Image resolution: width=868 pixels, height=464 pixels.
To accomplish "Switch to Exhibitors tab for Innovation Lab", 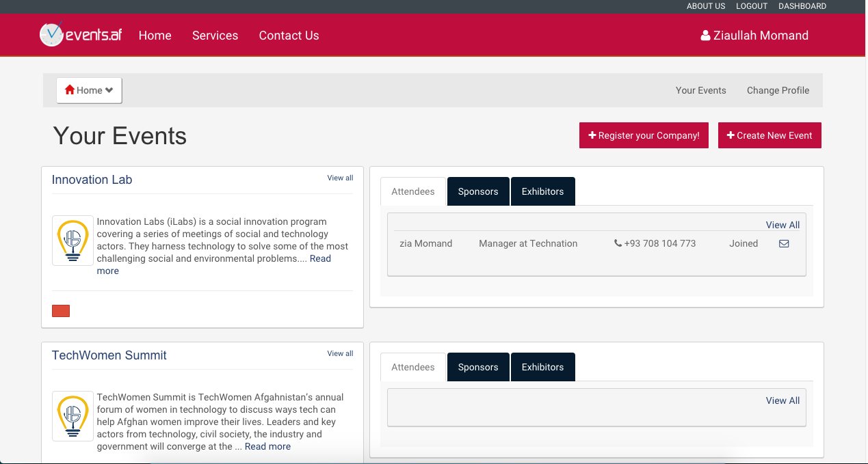I will point(542,191).
